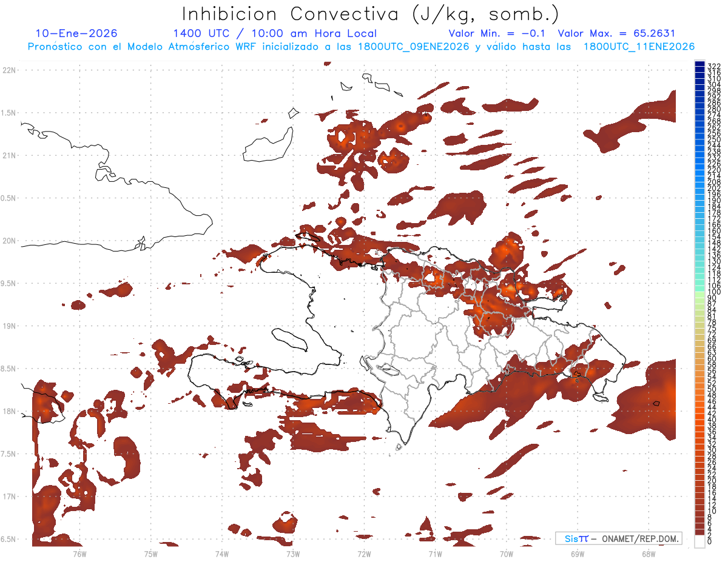
Task: Click the '298' value on the color scale
Action: point(715,91)
